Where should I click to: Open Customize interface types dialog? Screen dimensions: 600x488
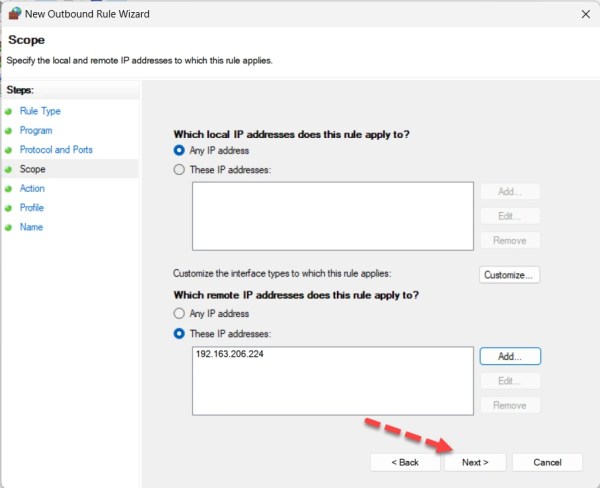click(x=510, y=274)
